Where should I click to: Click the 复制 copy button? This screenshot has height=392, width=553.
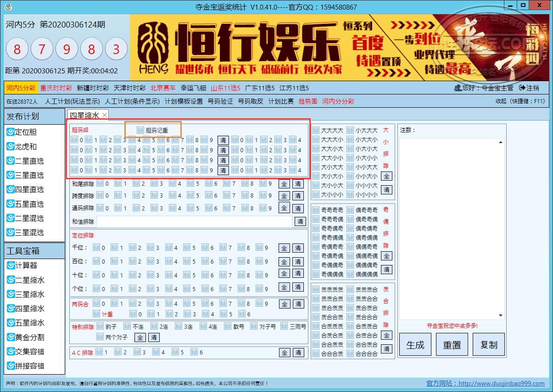[x=489, y=345]
